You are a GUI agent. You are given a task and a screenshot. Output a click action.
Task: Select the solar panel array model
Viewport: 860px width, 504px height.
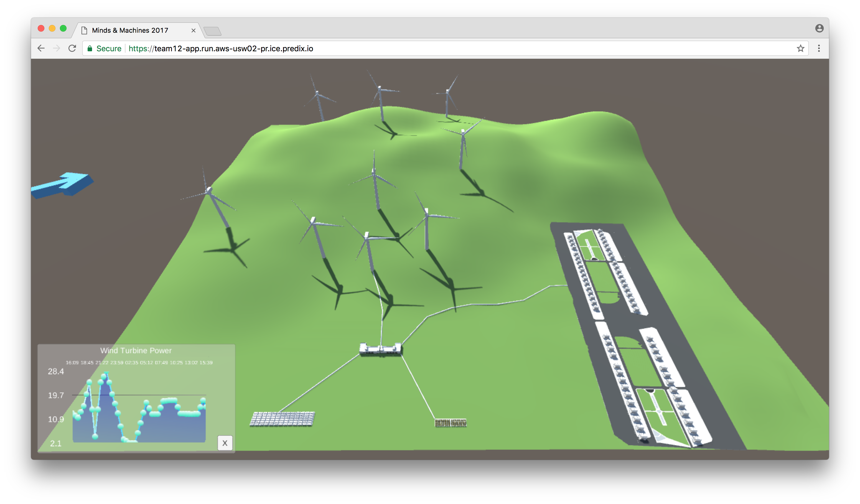282,419
